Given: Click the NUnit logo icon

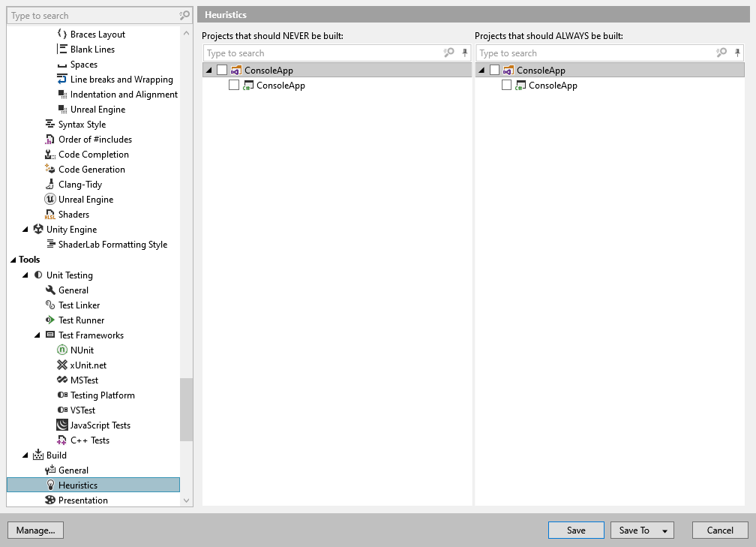Looking at the screenshot, I should (62, 350).
